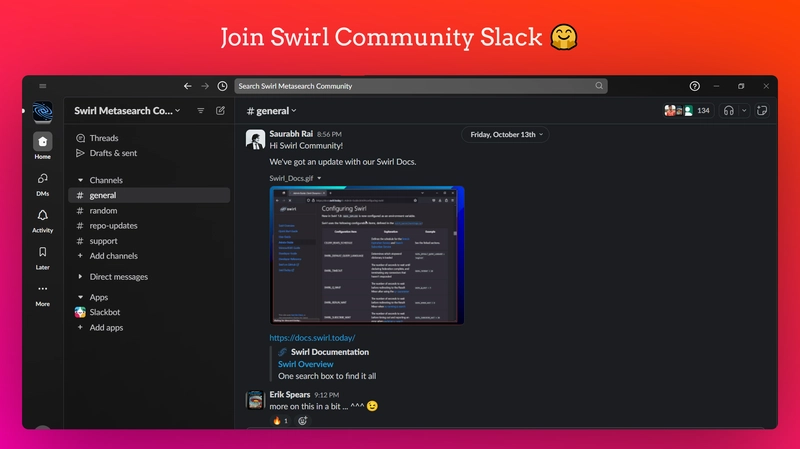Add a reaction with the emoji-plus icon
800x449 pixels.
(303, 421)
